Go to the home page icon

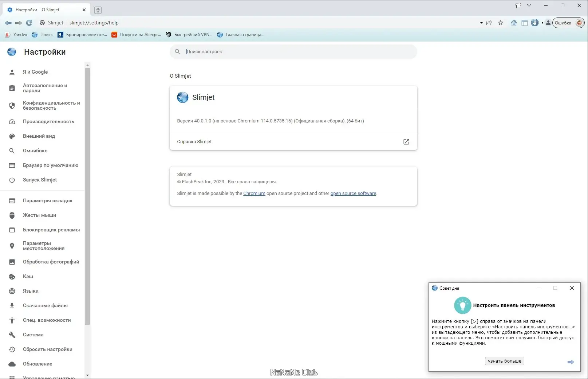pos(514,23)
